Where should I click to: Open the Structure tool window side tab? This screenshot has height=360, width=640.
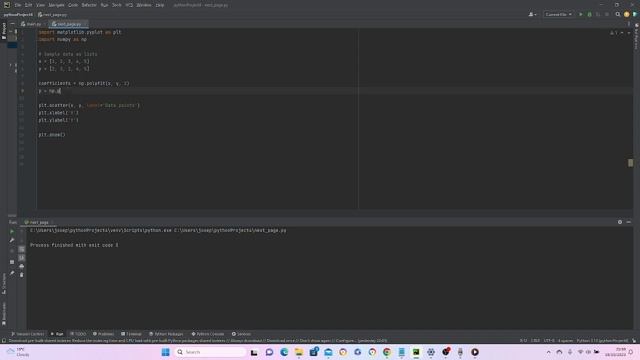click(4, 283)
